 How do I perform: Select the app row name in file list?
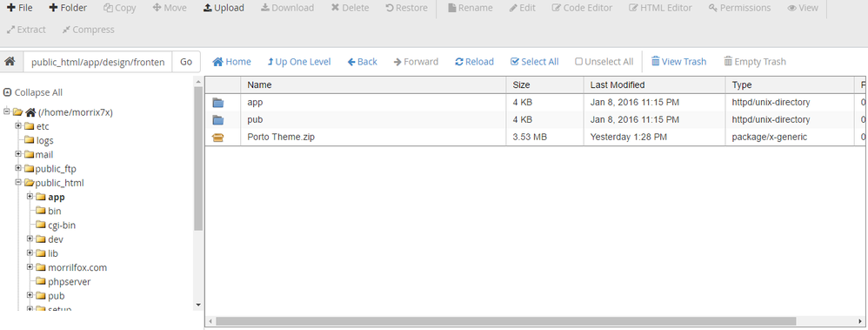(255, 102)
